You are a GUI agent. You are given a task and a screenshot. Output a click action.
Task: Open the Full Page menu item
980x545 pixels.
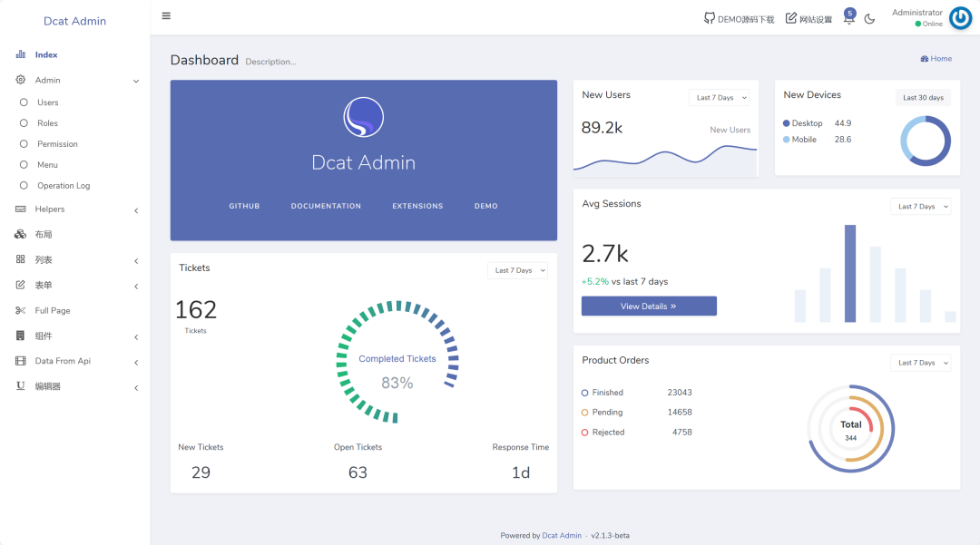(x=75, y=310)
